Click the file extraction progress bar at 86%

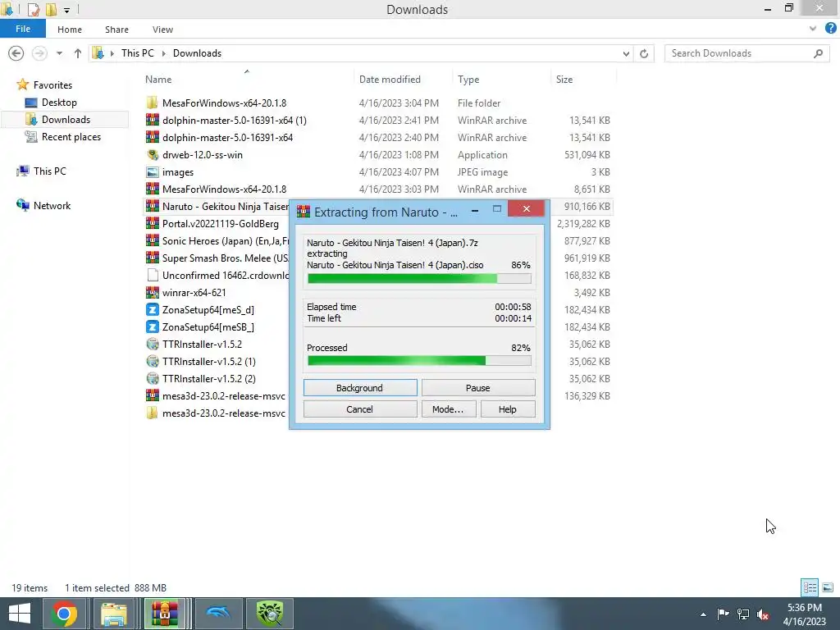[x=419, y=279]
